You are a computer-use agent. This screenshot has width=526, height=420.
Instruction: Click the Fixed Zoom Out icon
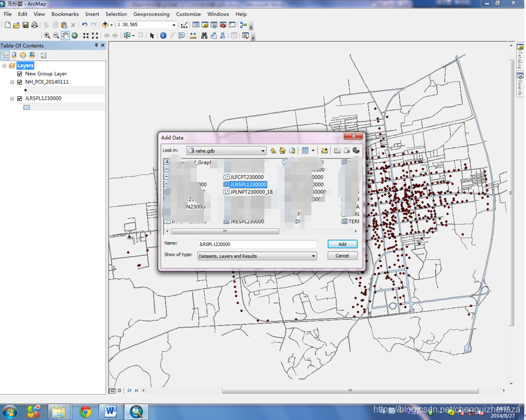pyautogui.click(x=95, y=36)
